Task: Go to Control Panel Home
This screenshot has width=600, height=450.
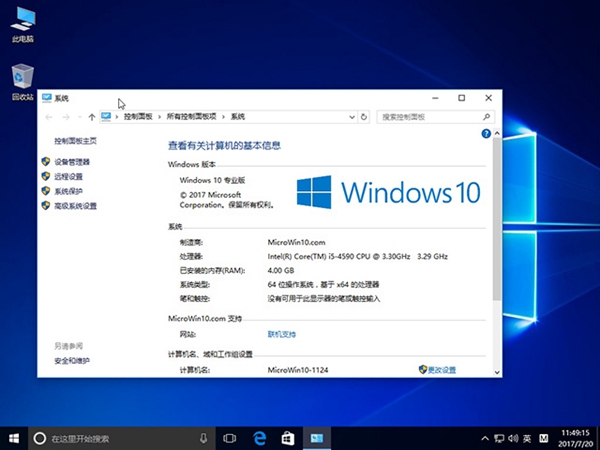Action: 76,141
